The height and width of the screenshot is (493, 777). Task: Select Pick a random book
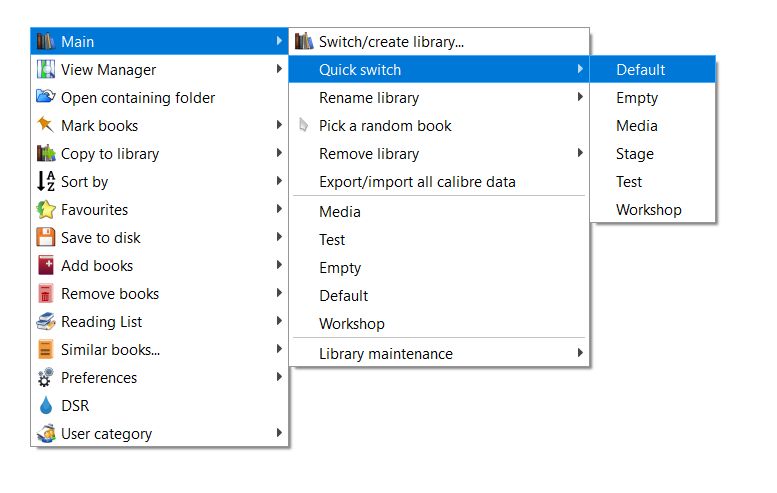[x=385, y=126]
